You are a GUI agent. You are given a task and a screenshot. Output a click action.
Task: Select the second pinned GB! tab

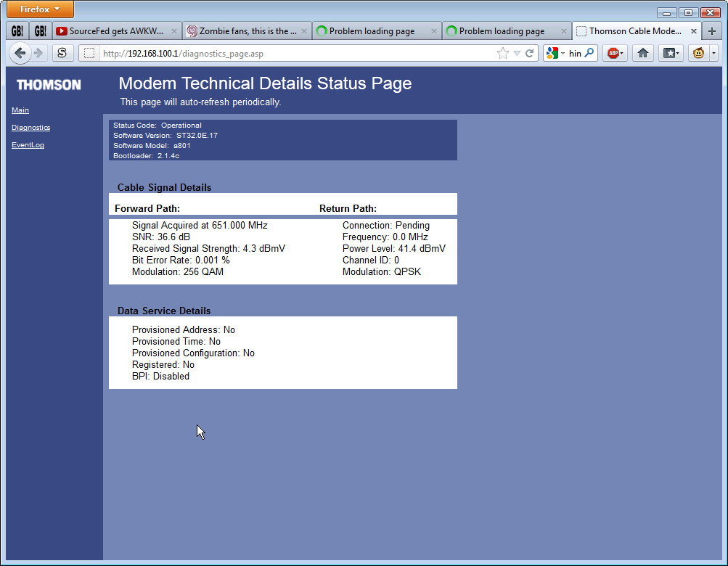click(41, 31)
